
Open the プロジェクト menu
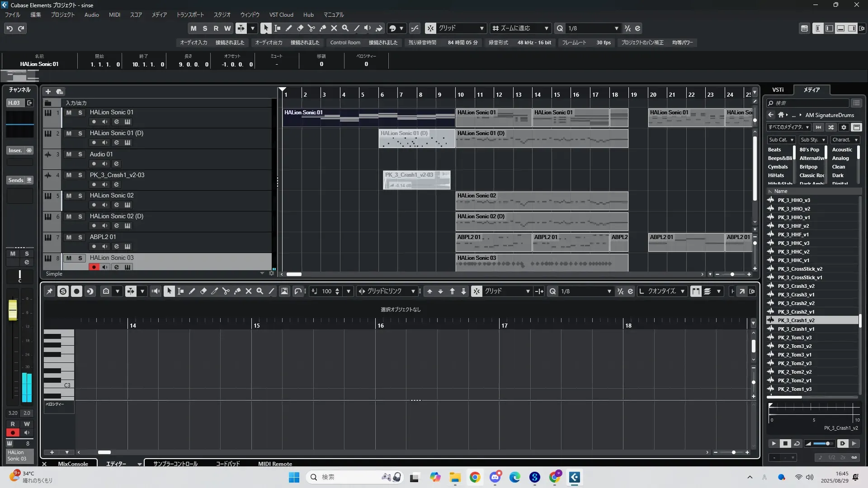tap(62, 15)
